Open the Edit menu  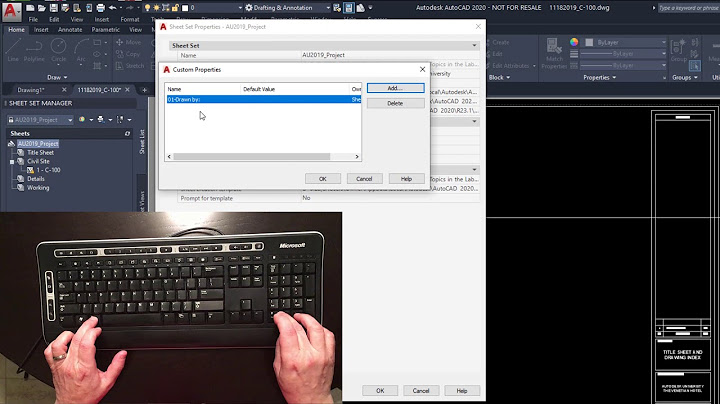[x=54, y=19]
